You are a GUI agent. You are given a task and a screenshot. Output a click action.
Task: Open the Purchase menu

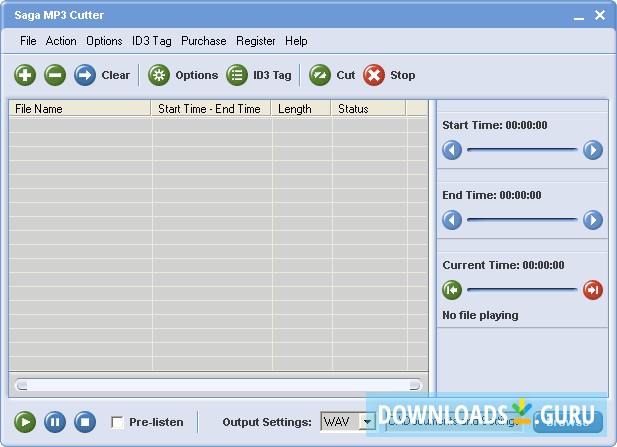tap(203, 41)
